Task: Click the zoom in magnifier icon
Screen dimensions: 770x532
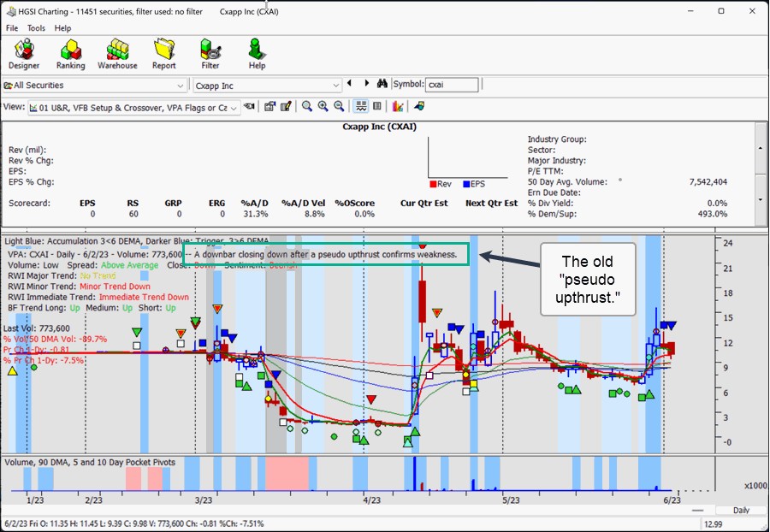Action: click(x=323, y=106)
